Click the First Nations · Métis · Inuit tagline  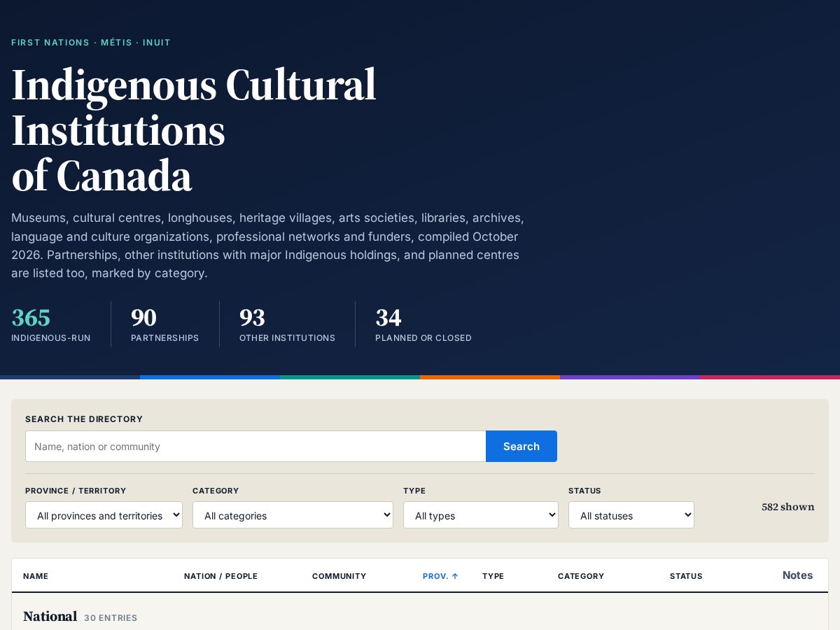[x=91, y=43]
